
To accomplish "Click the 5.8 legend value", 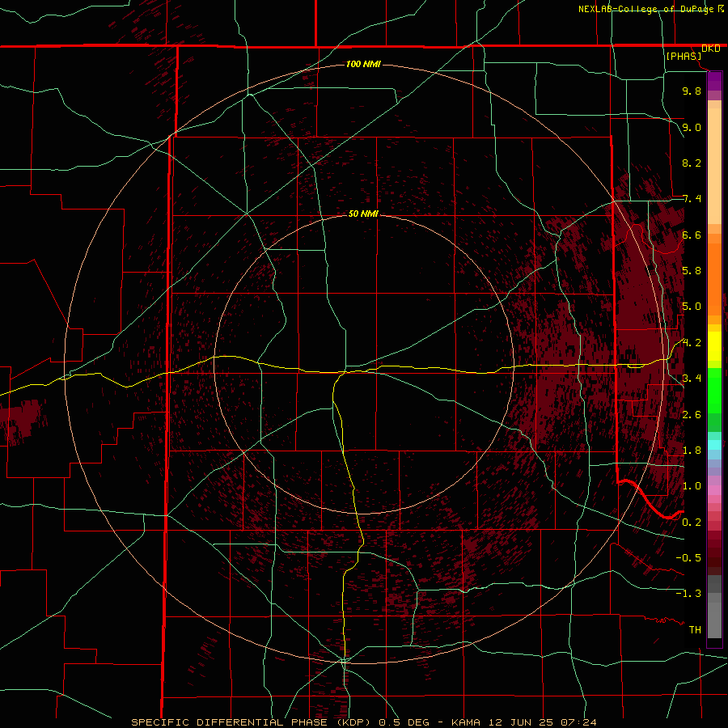I will point(692,271).
